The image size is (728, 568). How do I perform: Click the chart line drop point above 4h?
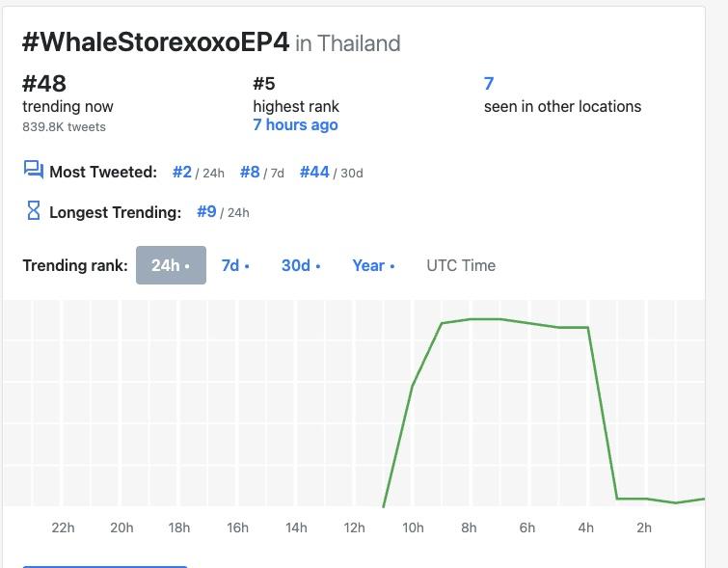click(x=588, y=328)
